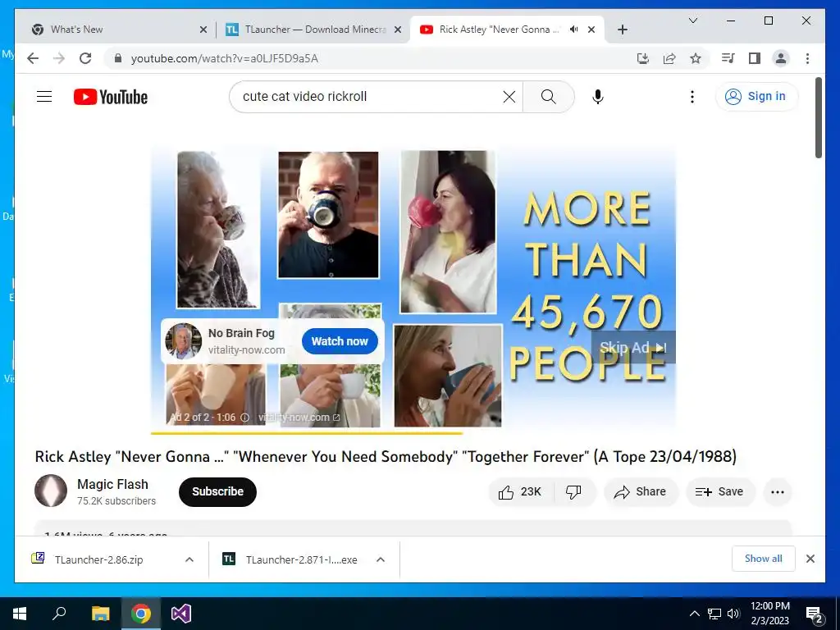Open Windows Start menu
840x630 pixels.
(20, 614)
